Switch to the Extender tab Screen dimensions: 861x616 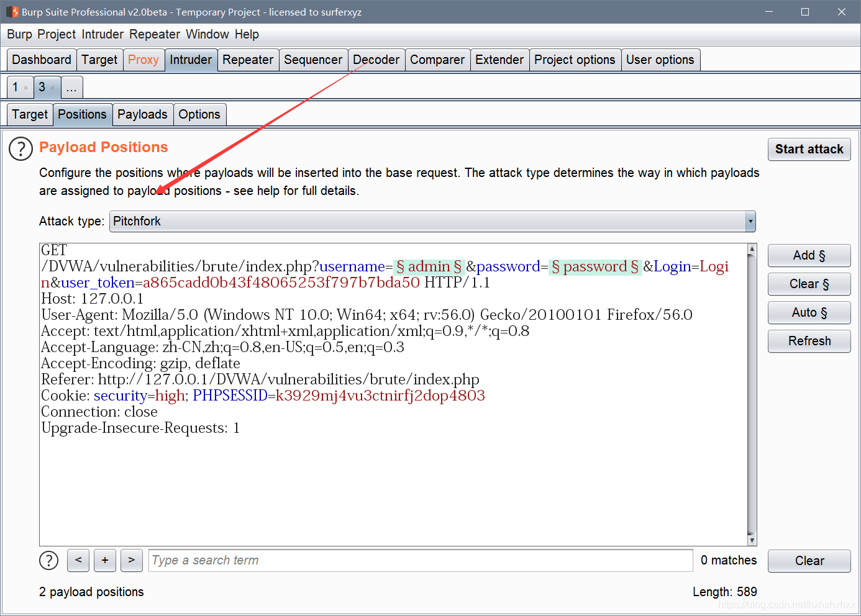coord(499,60)
